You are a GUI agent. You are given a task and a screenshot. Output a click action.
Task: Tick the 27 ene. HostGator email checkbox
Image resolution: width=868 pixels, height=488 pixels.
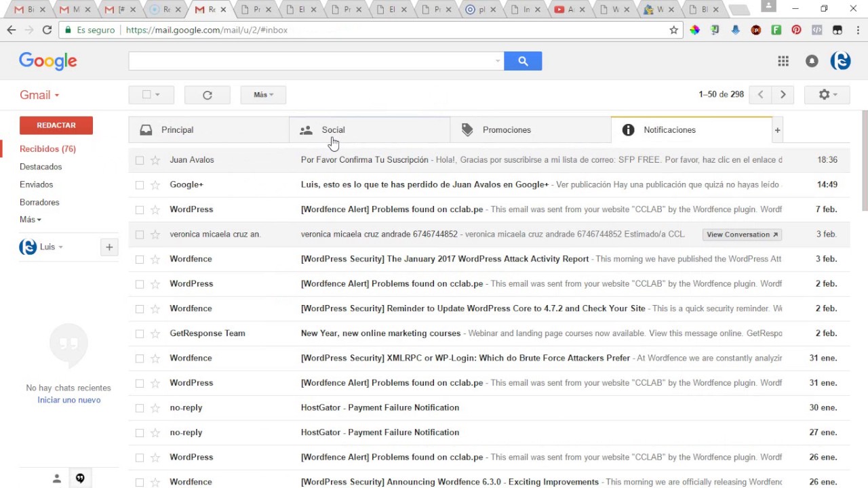140,432
